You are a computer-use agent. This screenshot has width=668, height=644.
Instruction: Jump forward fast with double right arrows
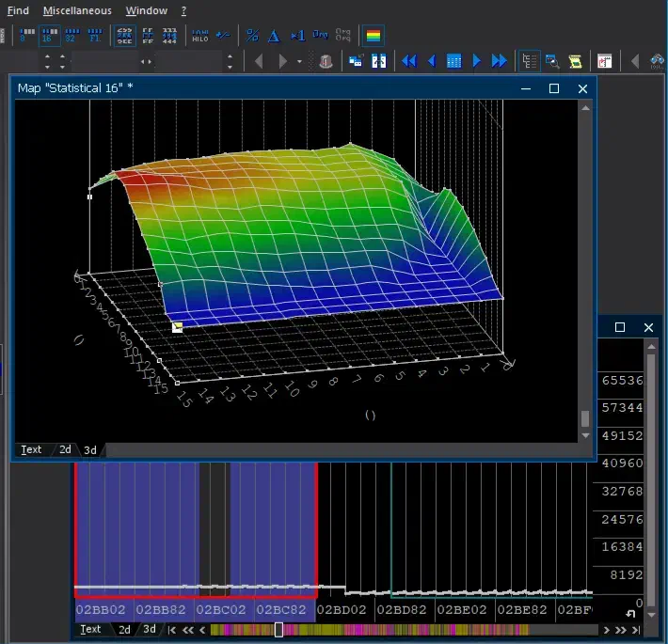tap(499, 61)
